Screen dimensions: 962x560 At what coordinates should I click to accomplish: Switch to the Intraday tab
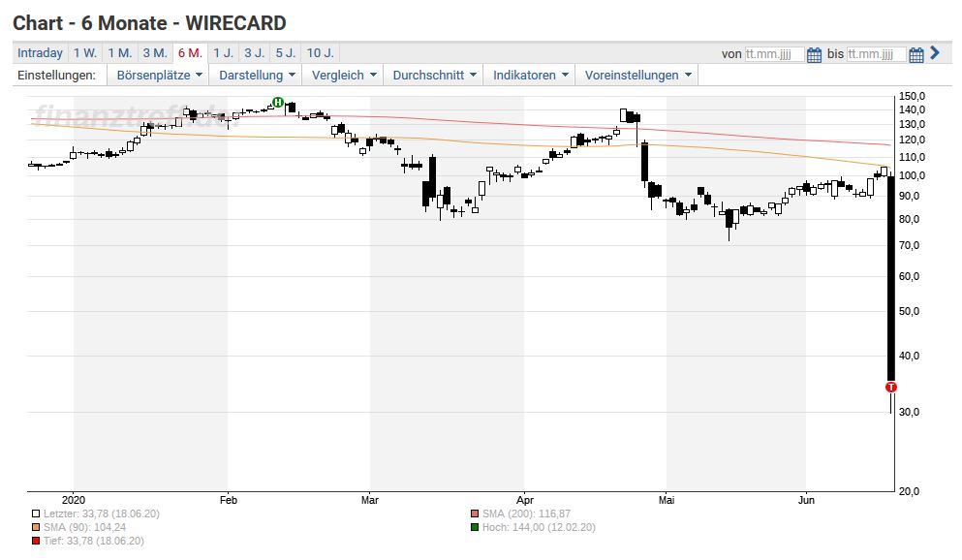click(40, 52)
